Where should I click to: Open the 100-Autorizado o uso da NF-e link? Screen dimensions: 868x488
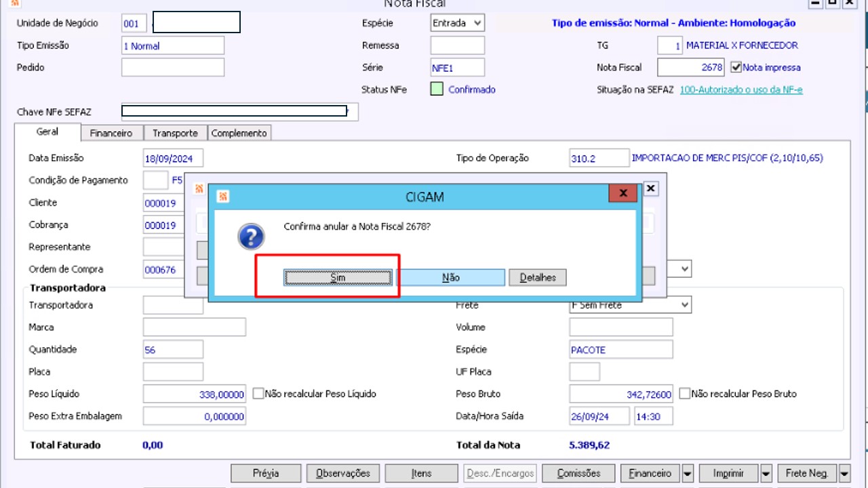click(x=741, y=89)
